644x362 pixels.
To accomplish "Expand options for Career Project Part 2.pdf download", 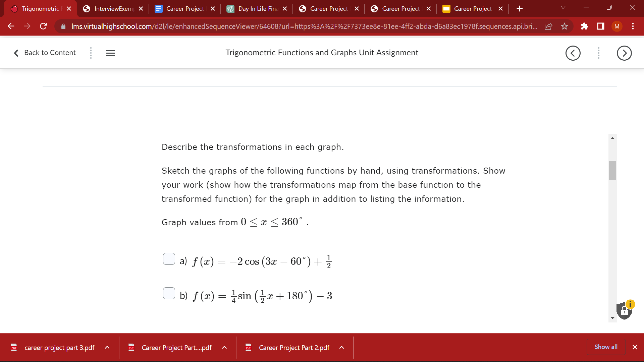I will 341,348.
